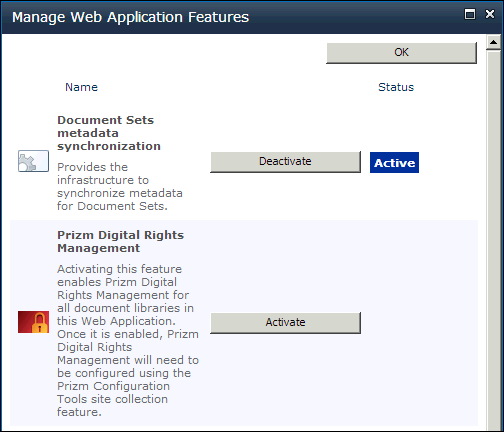Click the Prizm feature description paragraph
The width and height of the screenshot is (504, 432).
tap(128, 340)
